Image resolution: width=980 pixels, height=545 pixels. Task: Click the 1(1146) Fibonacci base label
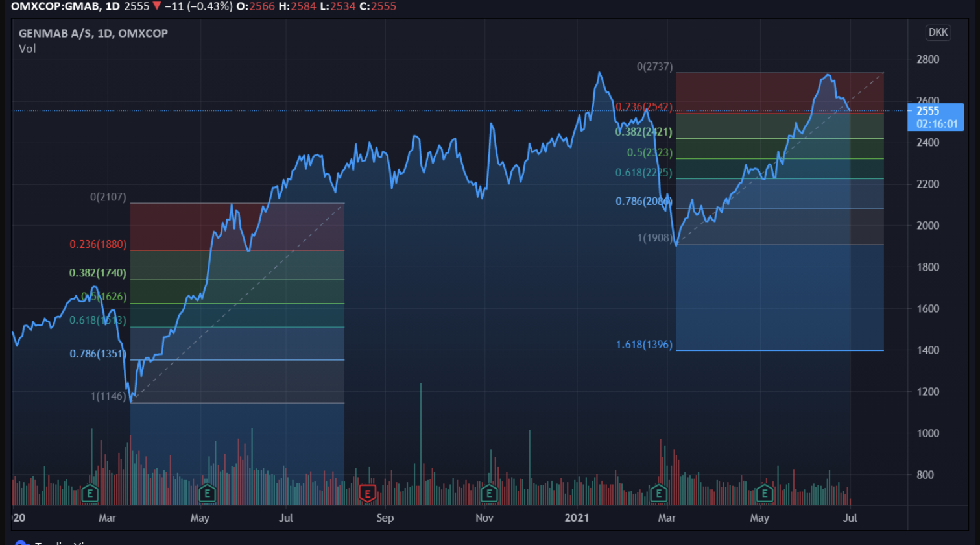click(x=108, y=396)
